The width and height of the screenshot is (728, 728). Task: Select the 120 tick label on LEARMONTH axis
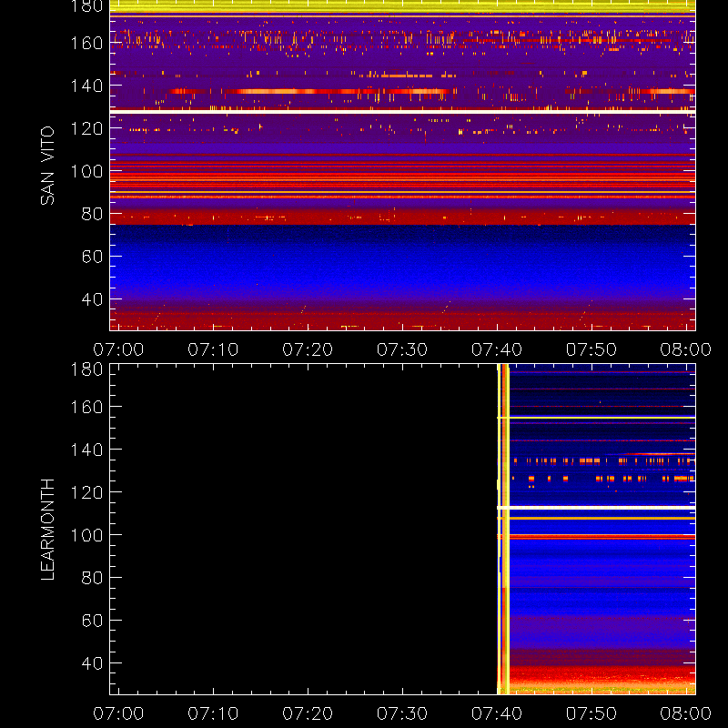point(86,492)
